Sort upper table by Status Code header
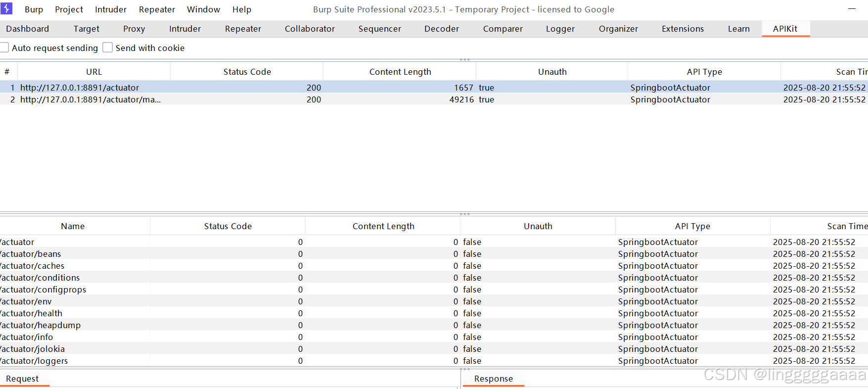 coord(247,72)
